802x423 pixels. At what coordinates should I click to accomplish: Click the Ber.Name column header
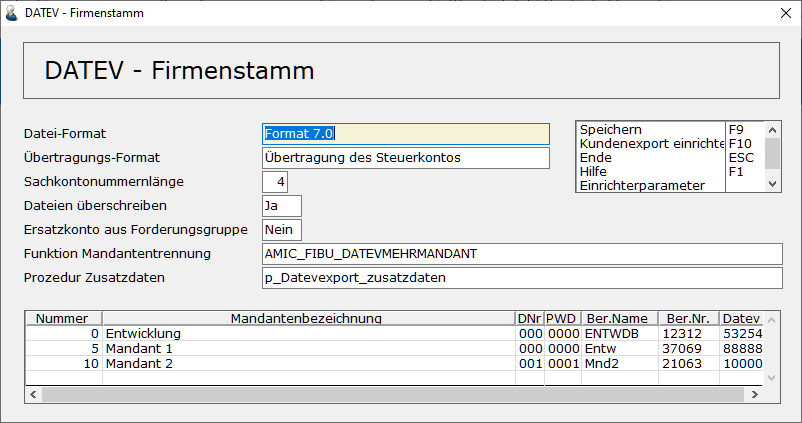[x=619, y=318]
